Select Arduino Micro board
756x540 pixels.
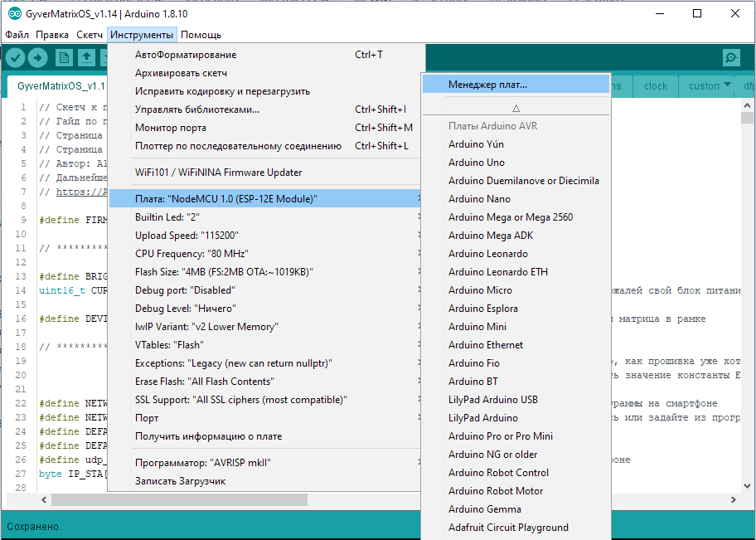(516, 290)
